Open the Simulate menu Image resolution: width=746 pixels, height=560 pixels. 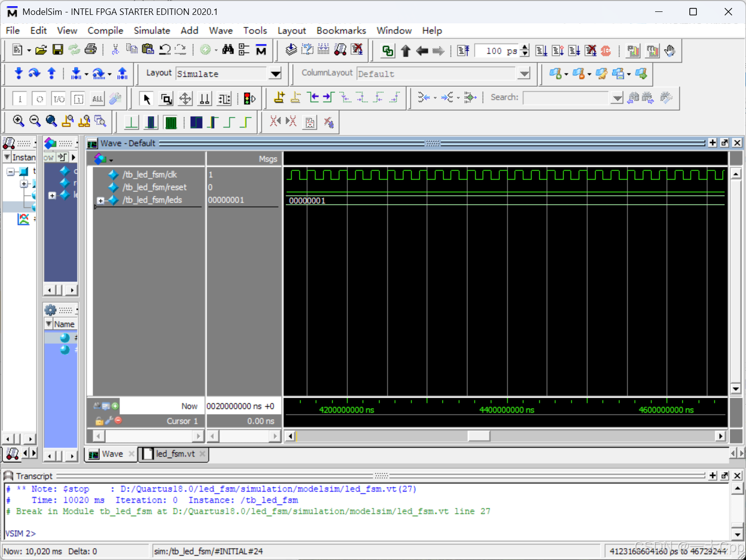pyautogui.click(x=152, y=30)
